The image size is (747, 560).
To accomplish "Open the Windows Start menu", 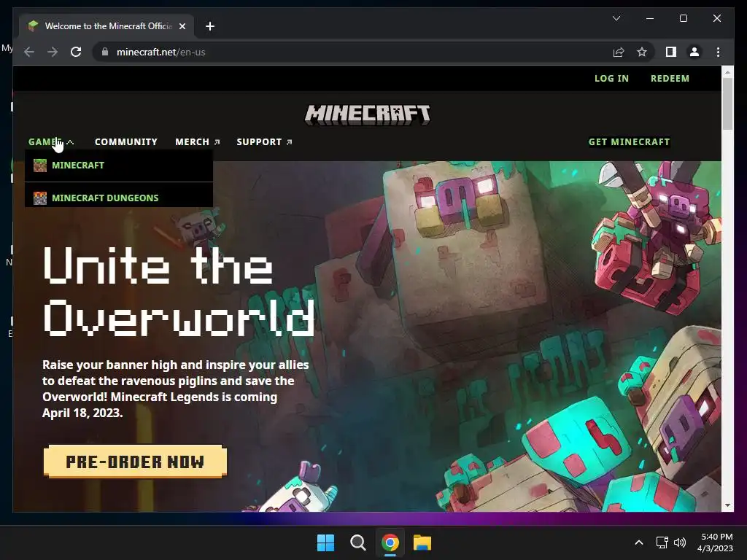I will tap(326, 542).
